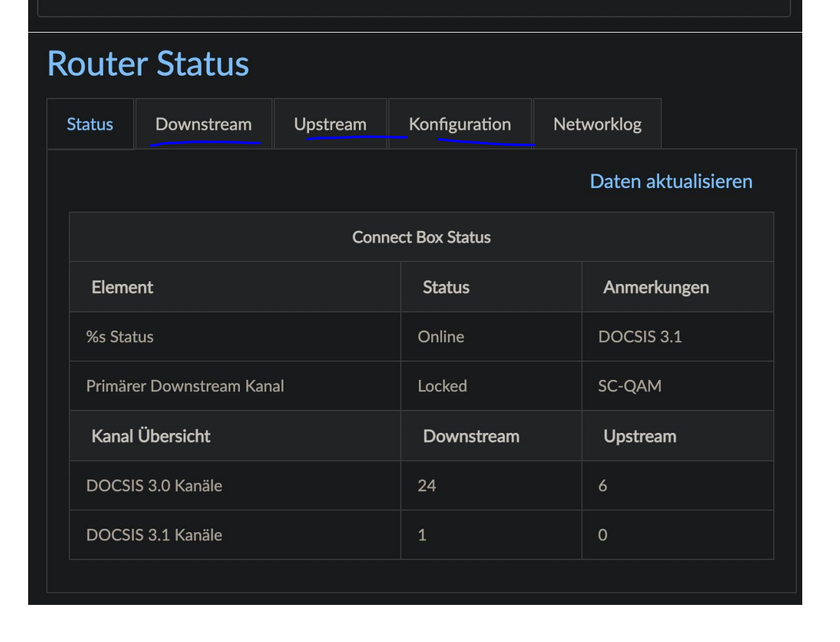This screenshot has width=840, height=642.
Task: Click the Connect Box Status table title
Action: [421, 237]
